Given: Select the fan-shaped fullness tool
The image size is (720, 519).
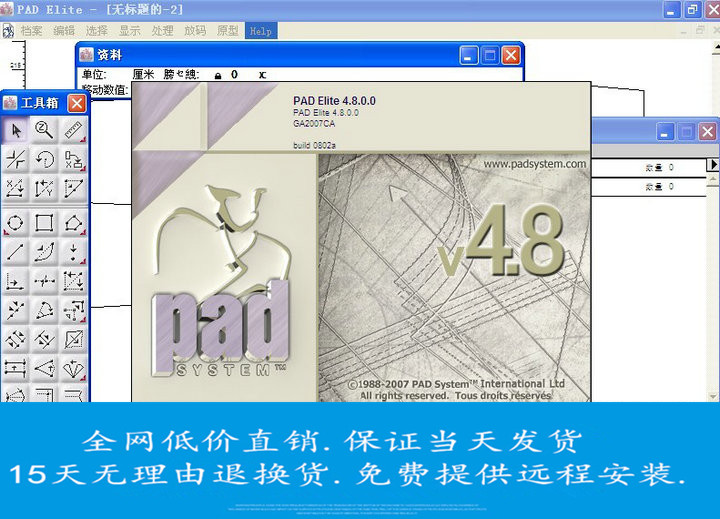Looking at the screenshot, I should click(x=73, y=368).
